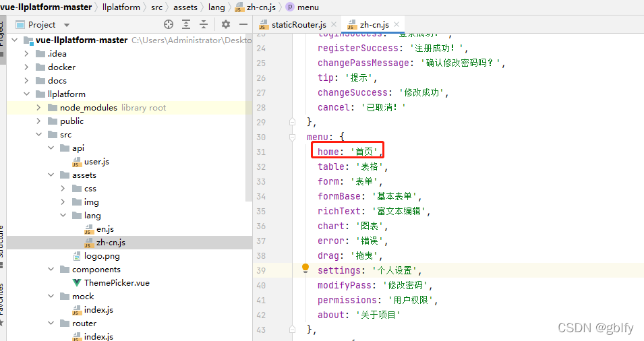This screenshot has width=644, height=341.
Task: Click the yellow lightbulb intention icon on line 39
Action: [x=305, y=268]
